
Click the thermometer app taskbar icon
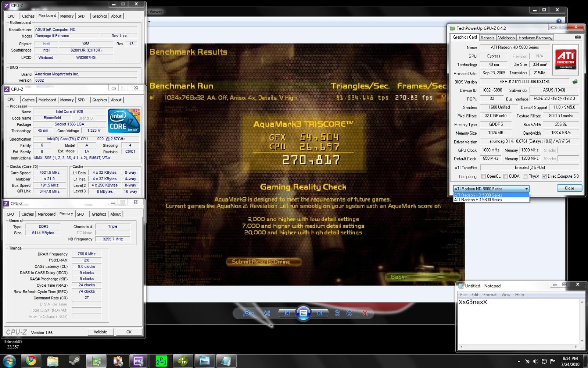click(x=118, y=361)
